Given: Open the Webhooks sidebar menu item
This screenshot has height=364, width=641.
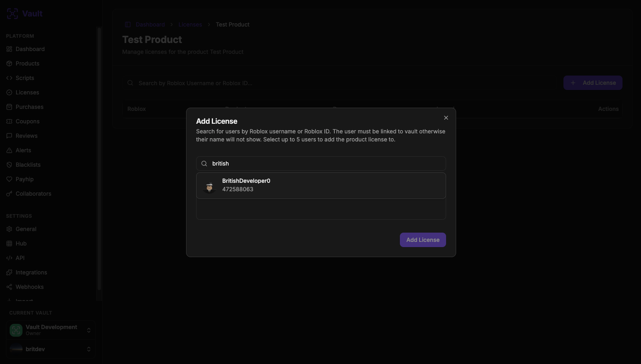Looking at the screenshot, I should point(29,287).
